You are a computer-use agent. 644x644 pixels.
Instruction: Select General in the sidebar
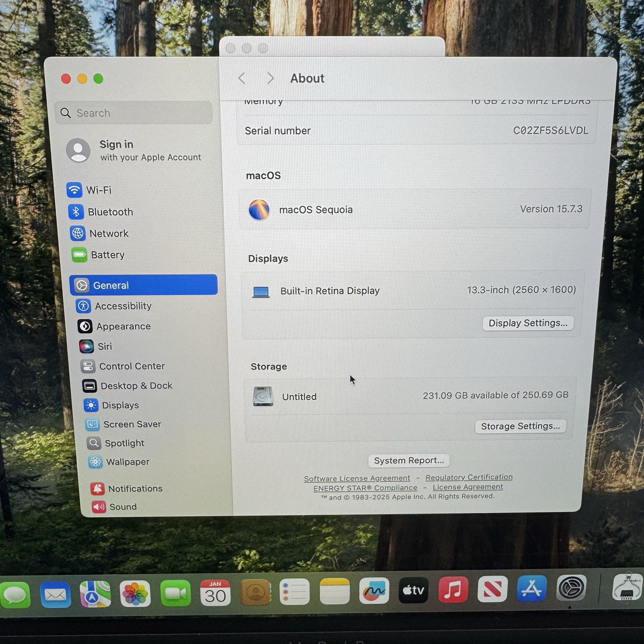click(x=143, y=285)
